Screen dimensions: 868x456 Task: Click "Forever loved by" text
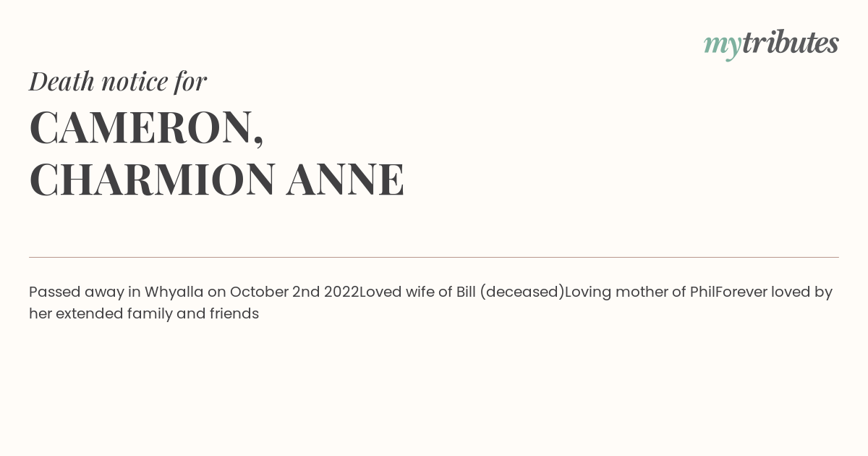click(x=774, y=292)
